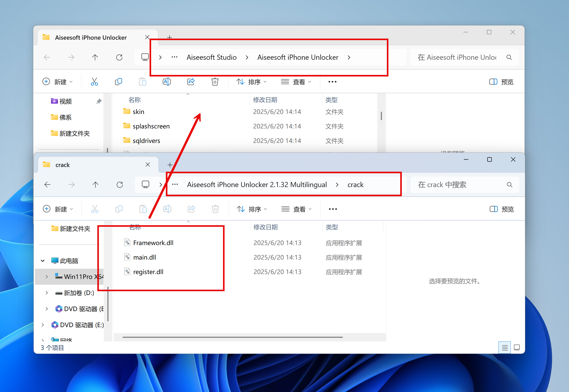
Task: Open see more options in crack toolbar
Action: (333, 209)
